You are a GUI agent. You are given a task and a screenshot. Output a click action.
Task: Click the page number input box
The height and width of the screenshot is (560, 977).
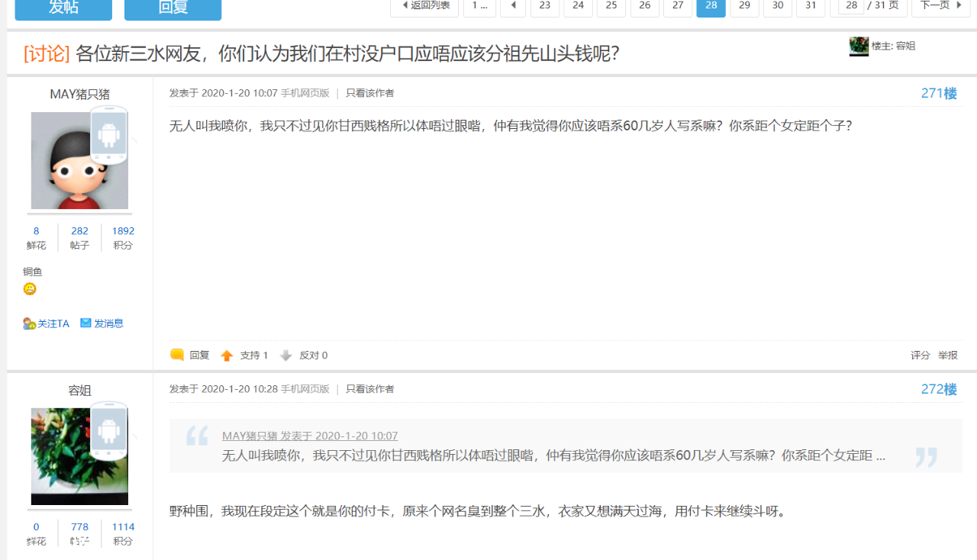tap(850, 6)
